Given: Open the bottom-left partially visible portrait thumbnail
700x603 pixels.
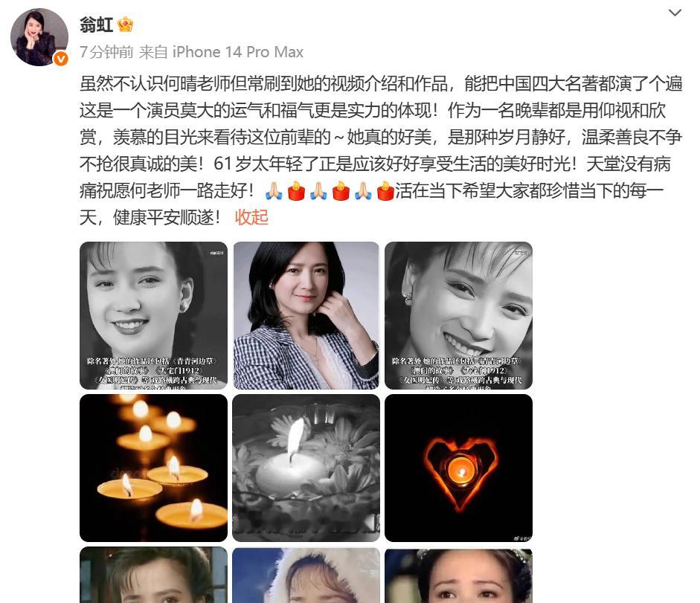Looking at the screenshot, I should (153, 575).
